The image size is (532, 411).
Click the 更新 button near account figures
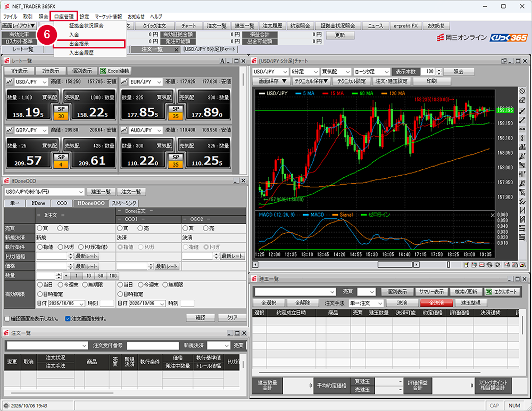(x=340, y=35)
